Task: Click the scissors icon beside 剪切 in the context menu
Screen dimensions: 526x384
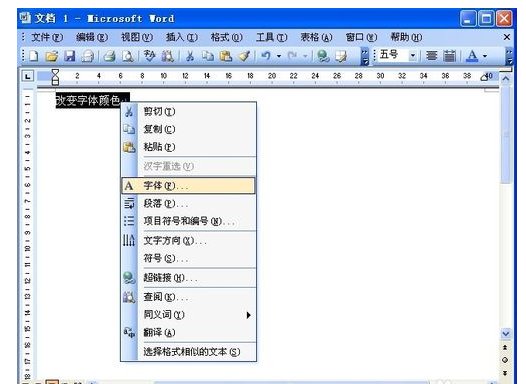Action: pyautogui.click(x=129, y=111)
